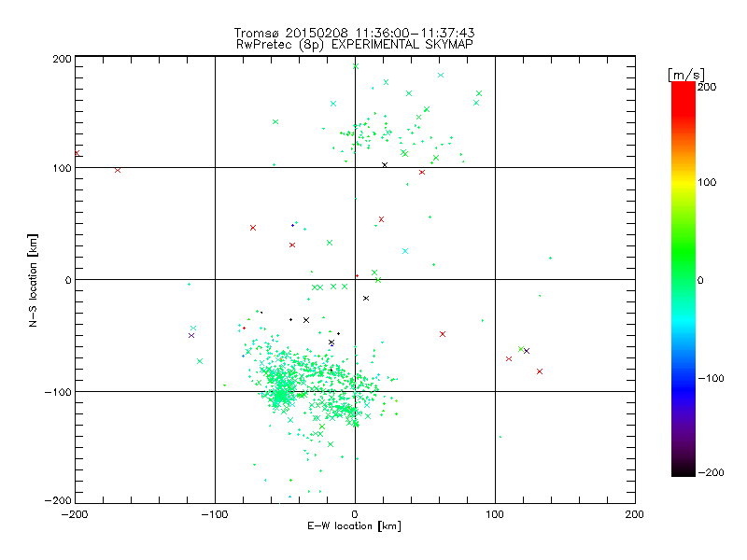Click the colorbar tick label '-200'
Screen dimensions: 747x560
(711, 472)
